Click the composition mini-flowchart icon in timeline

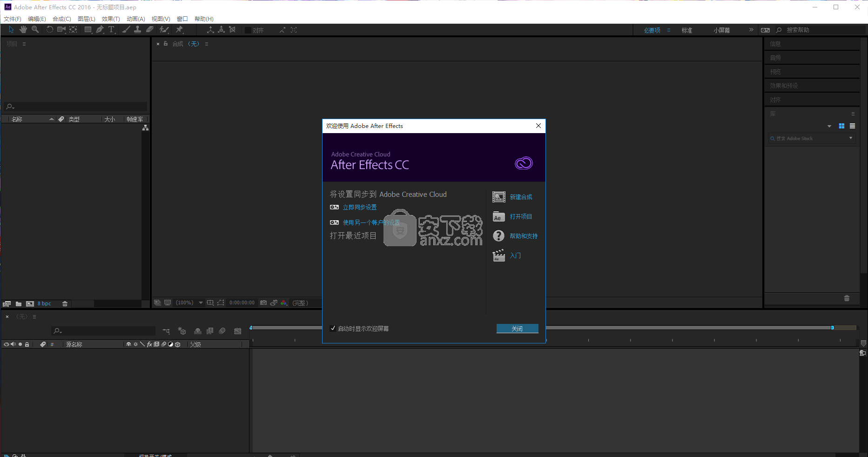point(166,331)
